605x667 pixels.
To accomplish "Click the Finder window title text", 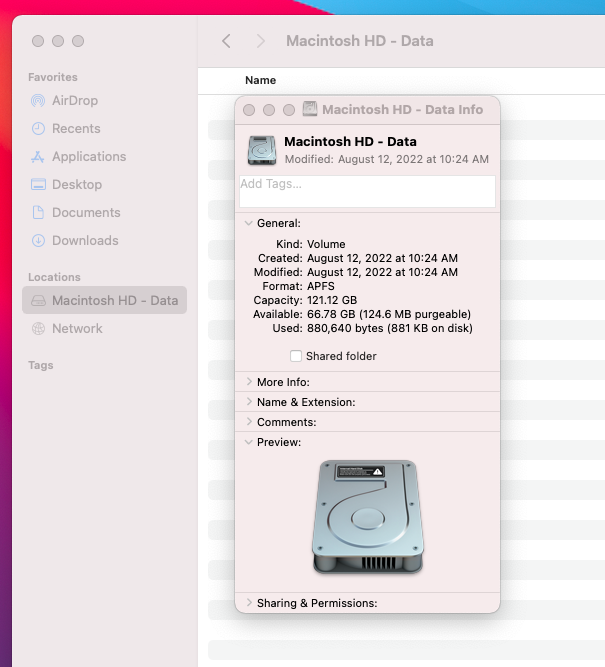I will click(360, 41).
